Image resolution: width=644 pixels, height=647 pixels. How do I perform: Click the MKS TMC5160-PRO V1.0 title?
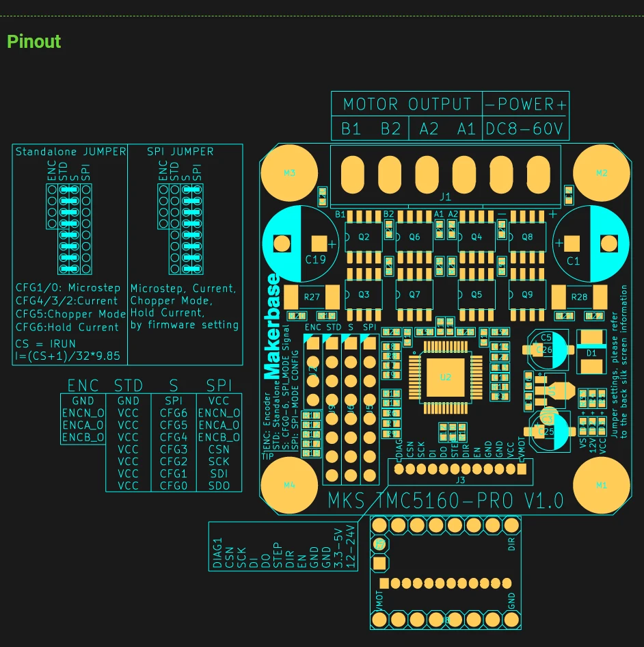(x=446, y=501)
